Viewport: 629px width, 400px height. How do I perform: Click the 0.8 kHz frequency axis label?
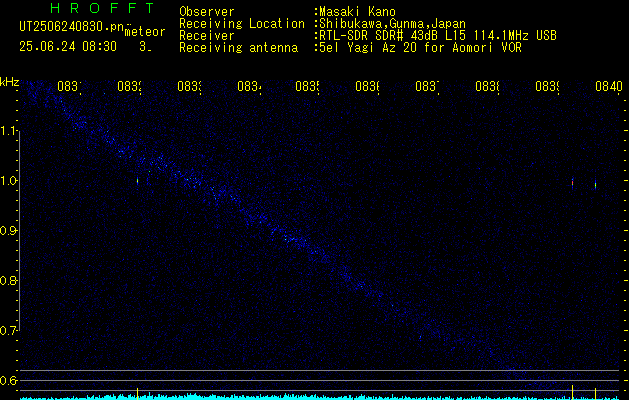coord(8,280)
